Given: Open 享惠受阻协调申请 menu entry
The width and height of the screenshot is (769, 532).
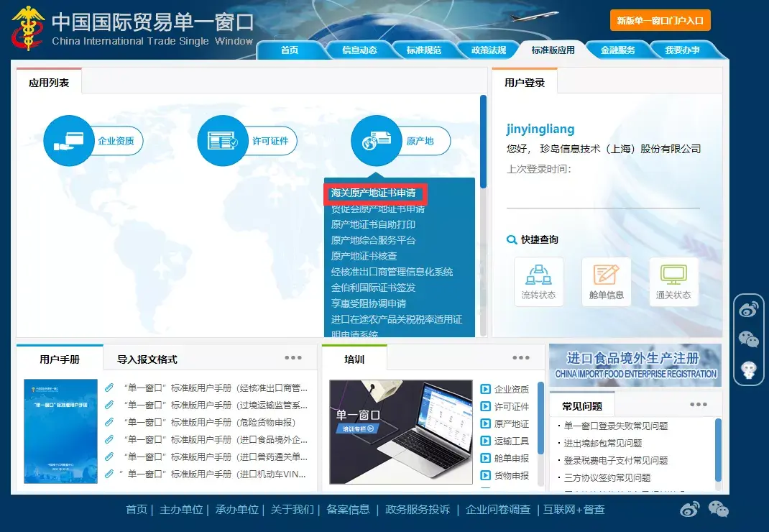Looking at the screenshot, I should 368,303.
